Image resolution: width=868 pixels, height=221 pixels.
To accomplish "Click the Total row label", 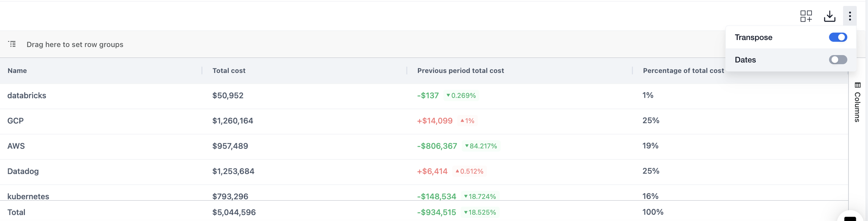I will click(x=16, y=212).
